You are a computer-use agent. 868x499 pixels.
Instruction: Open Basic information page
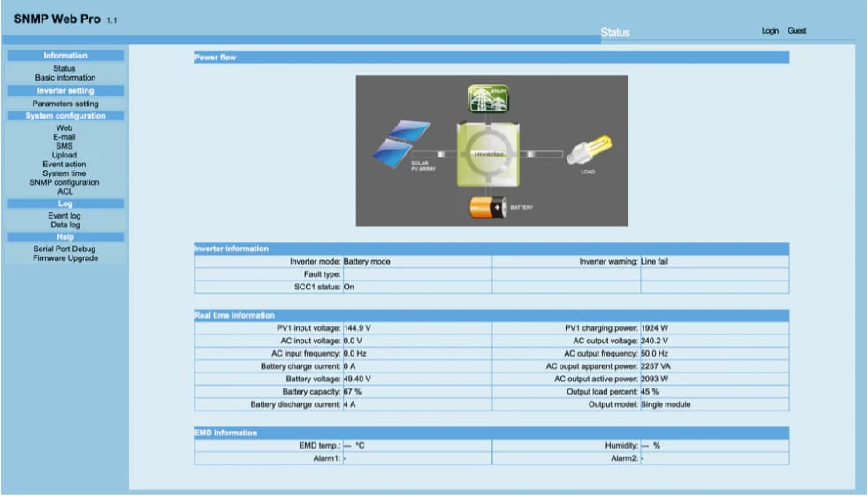pos(65,78)
